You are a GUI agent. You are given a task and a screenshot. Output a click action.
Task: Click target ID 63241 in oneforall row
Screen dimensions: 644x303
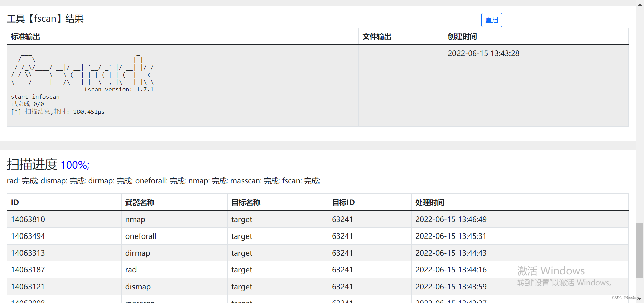pyautogui.click(x=342, y=236)
